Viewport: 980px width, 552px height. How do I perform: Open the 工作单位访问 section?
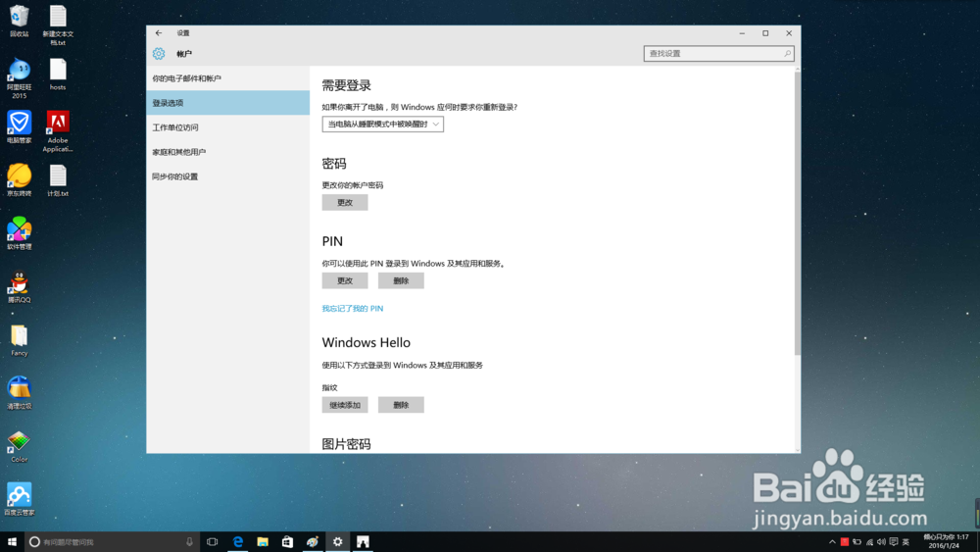pyautogui.click(x=228, y=127)
